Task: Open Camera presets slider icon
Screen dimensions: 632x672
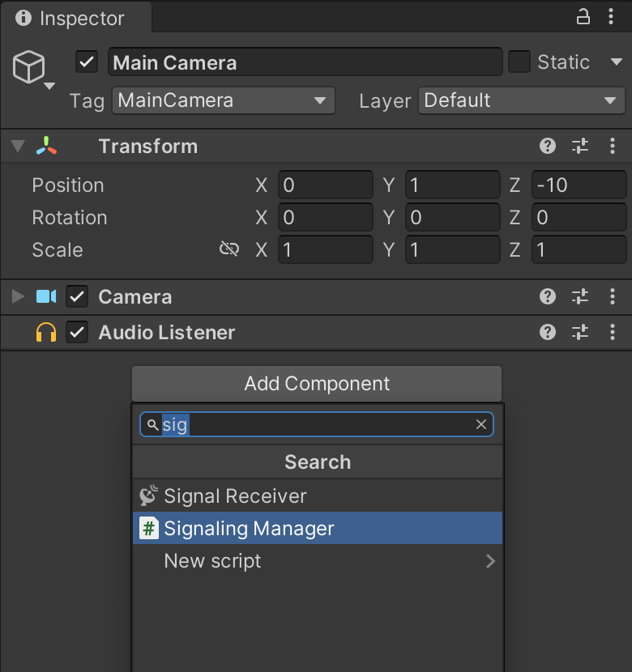Action: click(x=580, y=296)
